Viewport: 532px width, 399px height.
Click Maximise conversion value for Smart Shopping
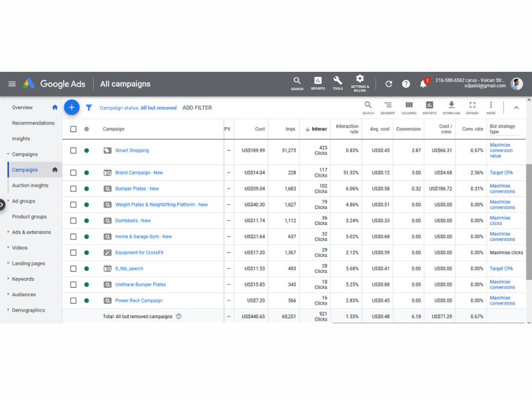(501, 151)
